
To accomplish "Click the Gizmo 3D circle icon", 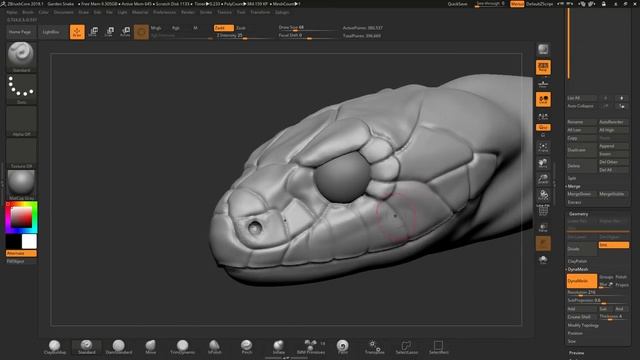I will point(141,32).
